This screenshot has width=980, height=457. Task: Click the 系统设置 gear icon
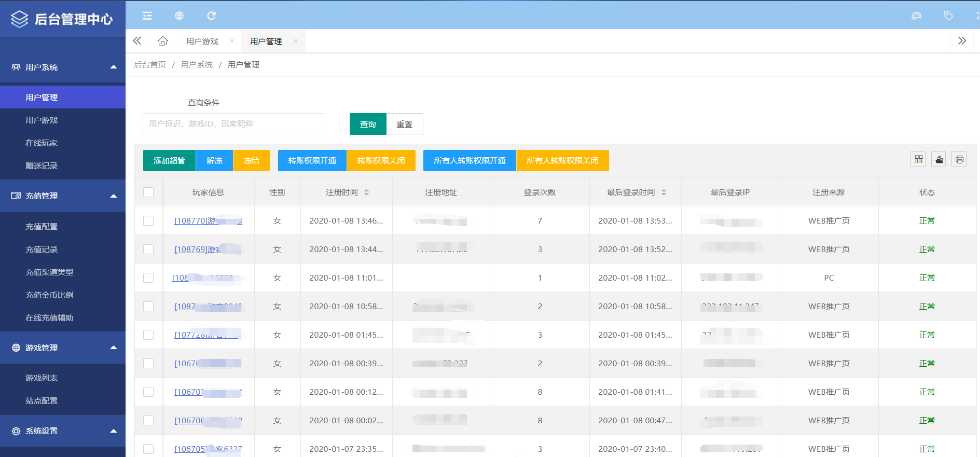tap(16, 431)
